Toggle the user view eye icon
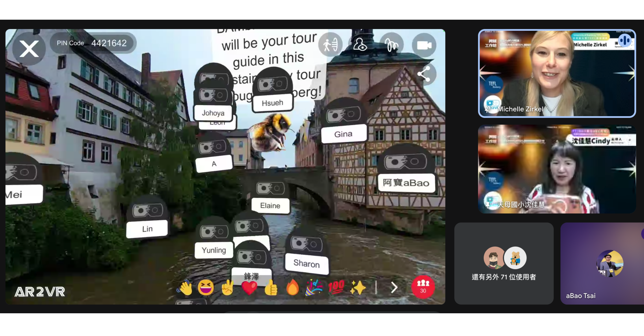This screenshot has width=644, height=336. 360,45
